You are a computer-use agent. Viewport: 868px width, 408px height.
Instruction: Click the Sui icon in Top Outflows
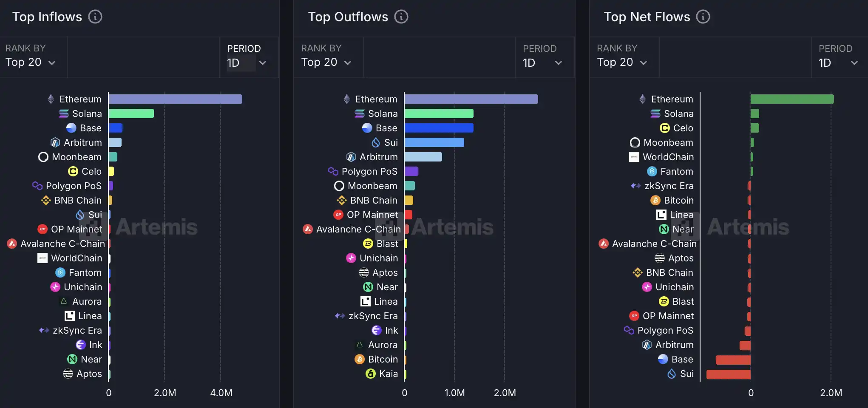click(x=376, y=142)
